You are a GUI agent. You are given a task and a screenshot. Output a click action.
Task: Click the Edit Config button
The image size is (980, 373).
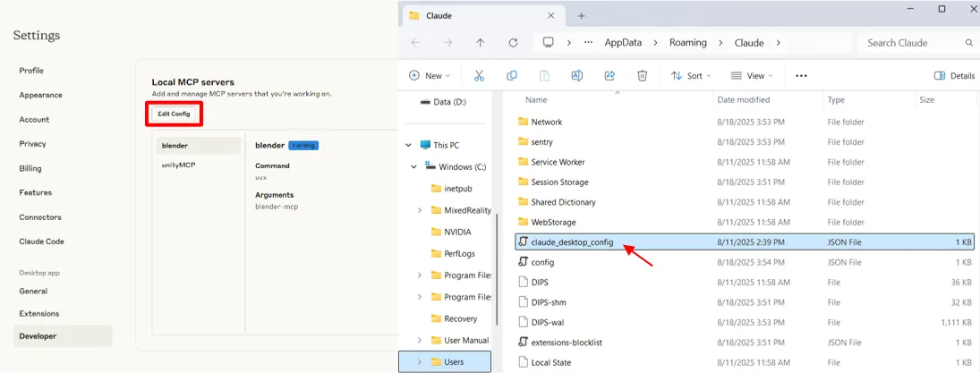point(174,114)
